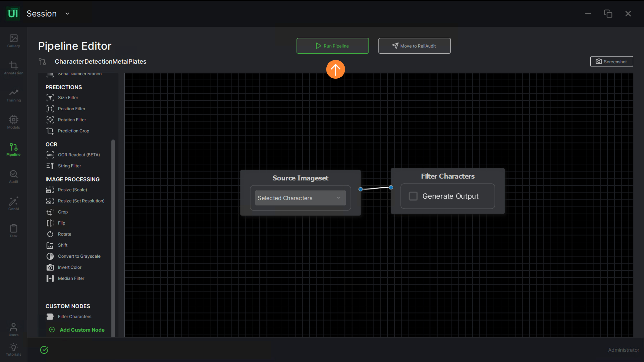Click the Run Pipeline button
The width and height of the screenshot is (644, 362).
(332, 46)
